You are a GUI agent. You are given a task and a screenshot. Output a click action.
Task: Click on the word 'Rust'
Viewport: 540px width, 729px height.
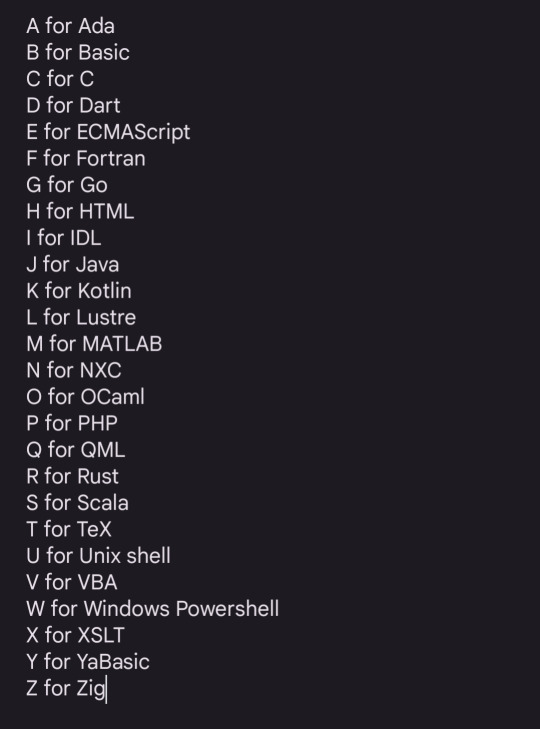(x=98, y=477)
